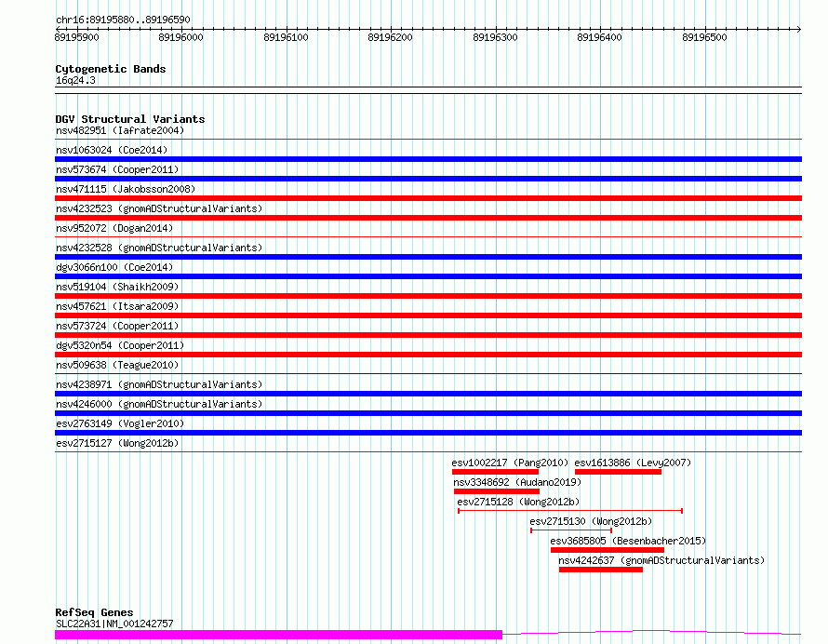
Task: Open the dgv3066n100 (Coe2014) label
Action: [x=114, y=267]
